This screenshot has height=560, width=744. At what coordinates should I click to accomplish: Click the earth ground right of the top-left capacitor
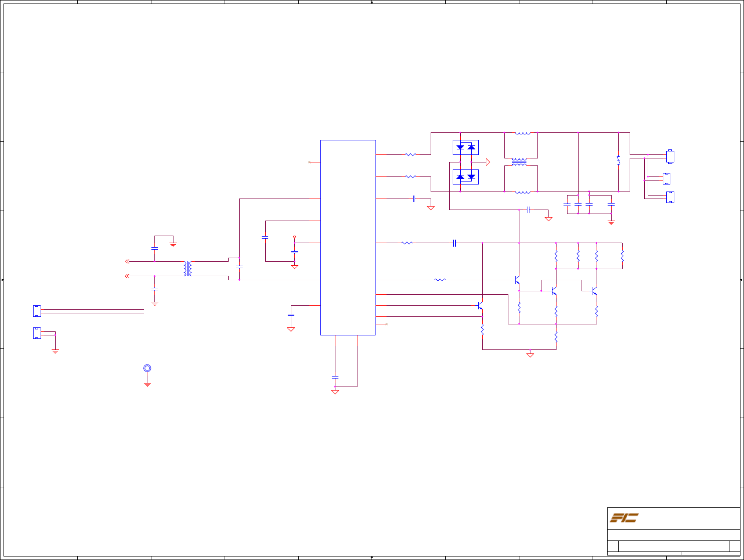(173, 244)
